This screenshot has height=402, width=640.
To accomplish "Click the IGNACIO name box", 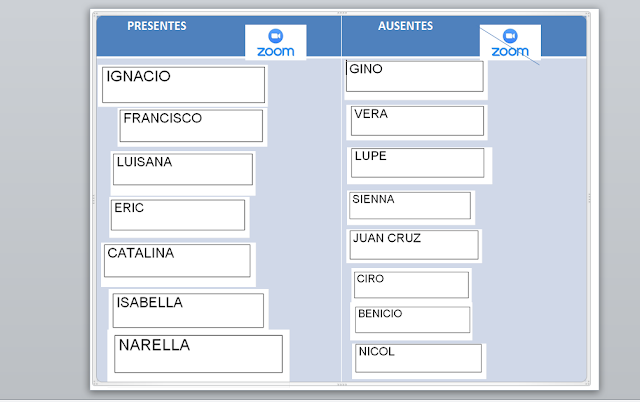I will click(184, 85).
